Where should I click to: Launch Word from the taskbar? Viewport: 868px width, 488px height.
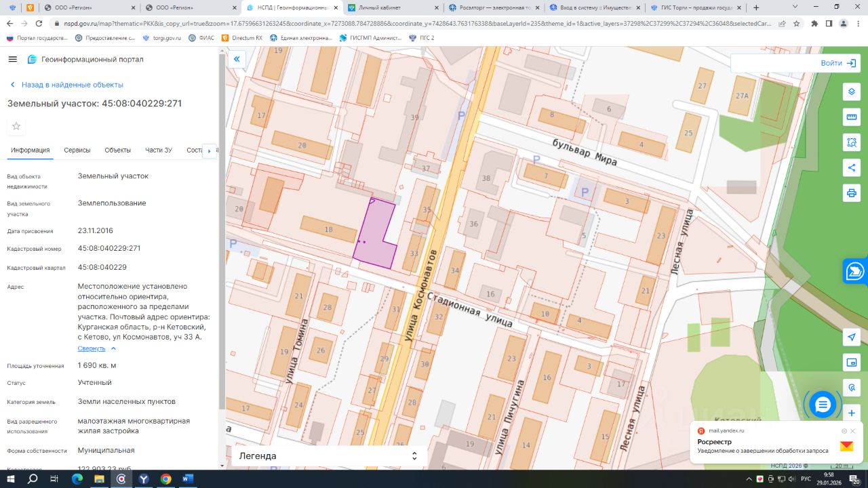(188, 479)
